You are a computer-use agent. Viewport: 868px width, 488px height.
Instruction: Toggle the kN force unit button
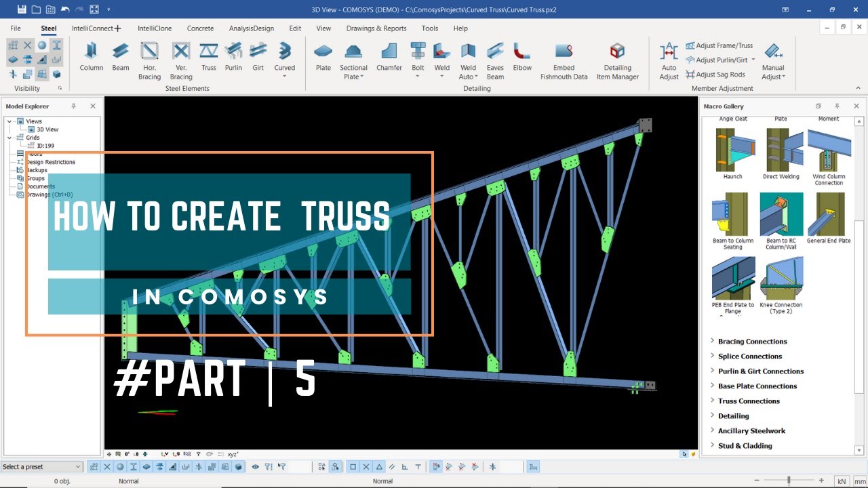pos(842,481)
